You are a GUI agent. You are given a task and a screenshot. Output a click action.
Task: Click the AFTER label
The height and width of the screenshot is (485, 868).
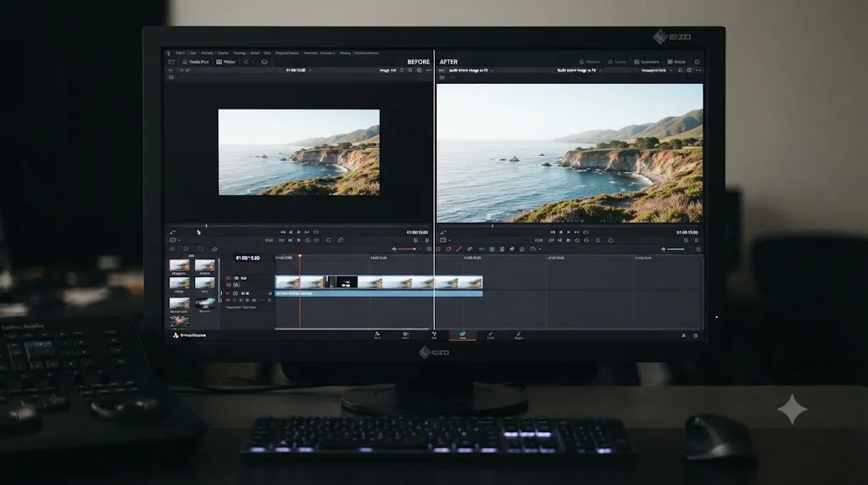click(x=448, y=62)
